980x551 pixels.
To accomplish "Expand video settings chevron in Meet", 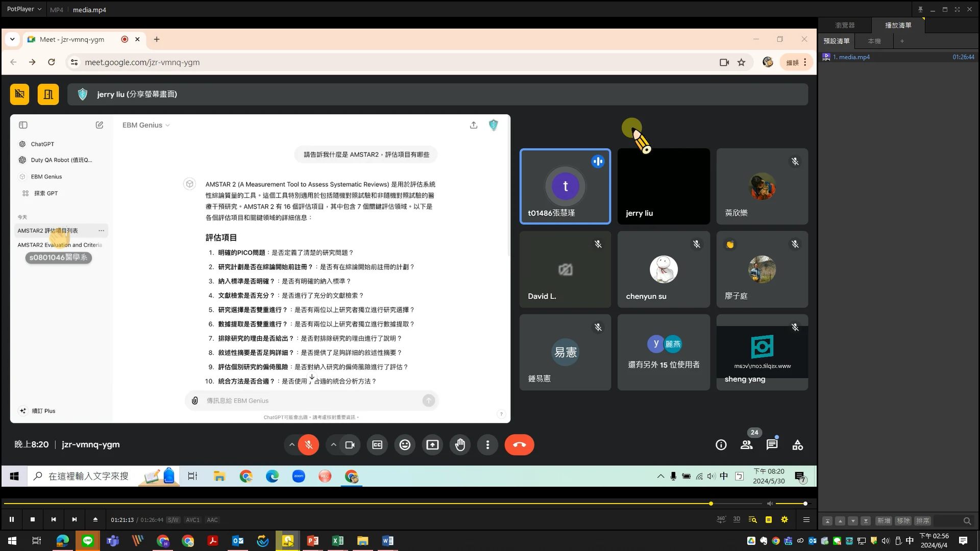I will click(x=333, y=445).
